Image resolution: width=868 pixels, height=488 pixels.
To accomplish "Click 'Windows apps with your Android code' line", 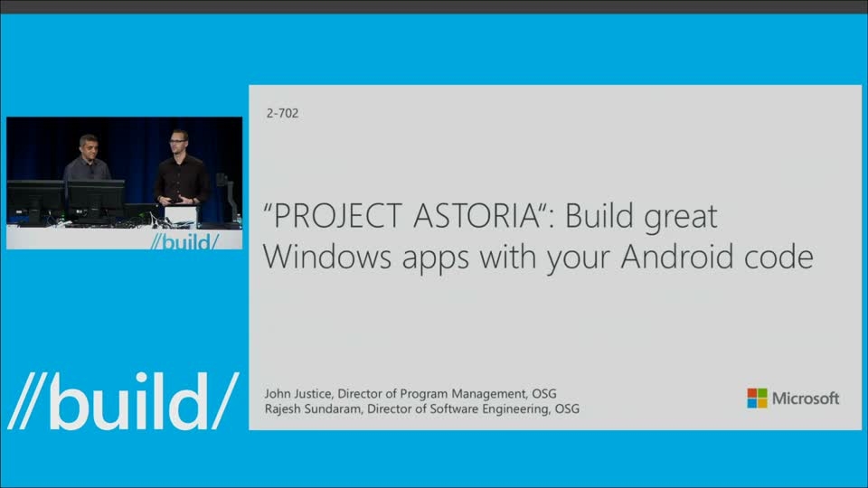I will 538,258.
